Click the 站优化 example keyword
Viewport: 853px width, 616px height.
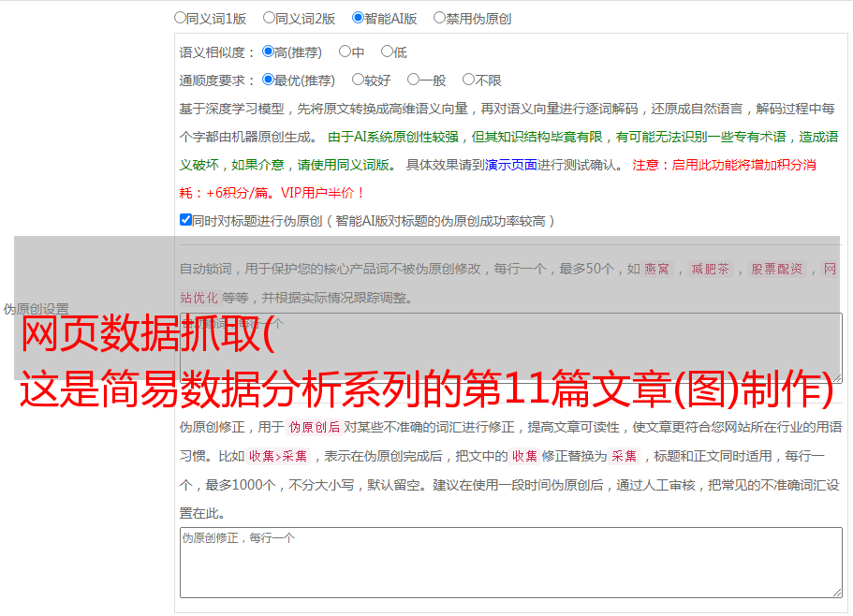pos(199,298)
